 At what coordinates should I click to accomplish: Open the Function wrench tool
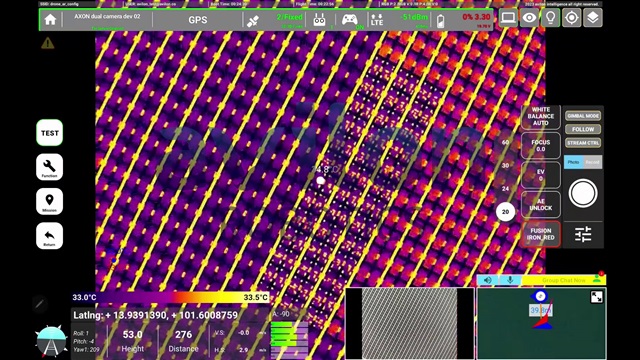pos(49,167)
